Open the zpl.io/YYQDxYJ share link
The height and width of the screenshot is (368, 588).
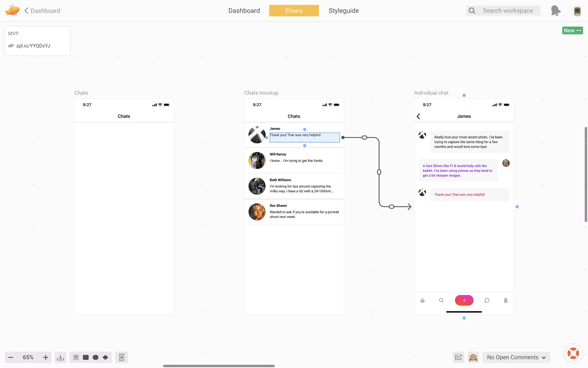point(33,46)
